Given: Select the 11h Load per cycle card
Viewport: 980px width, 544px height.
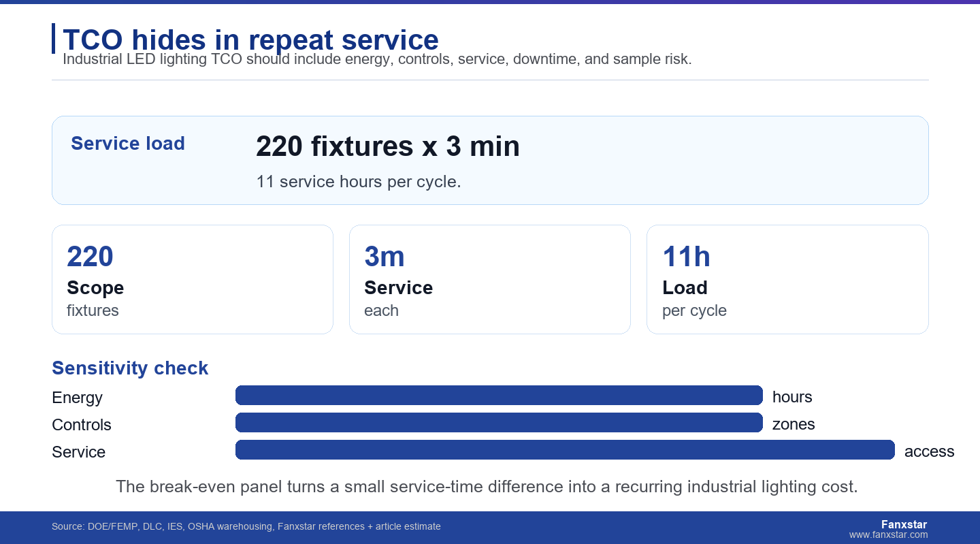Looking at the screenshot, I should click(787, 280).
